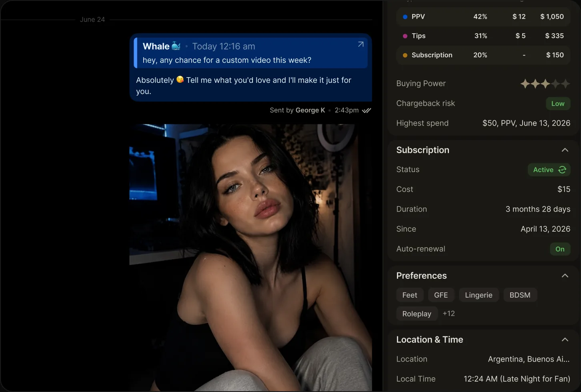Click the local time 12:24 AM value
Viewport: 581px width, 392px height.
point(517,379)
